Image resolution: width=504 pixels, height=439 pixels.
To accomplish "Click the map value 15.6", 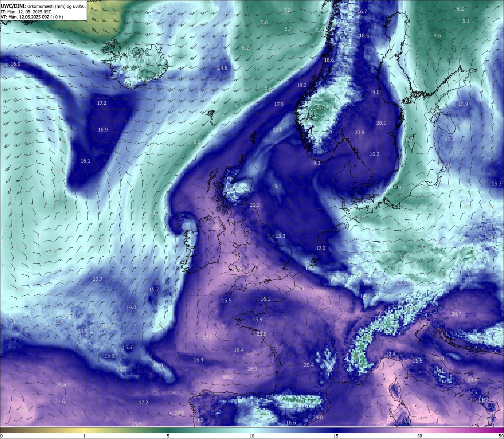I will coord(127,347).
